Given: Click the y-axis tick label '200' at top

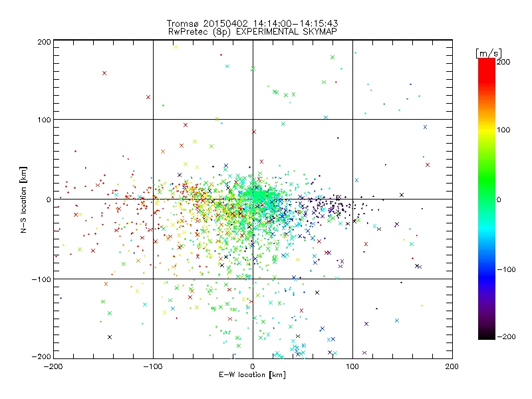Looking at the screenshot, I should (44, 42).
